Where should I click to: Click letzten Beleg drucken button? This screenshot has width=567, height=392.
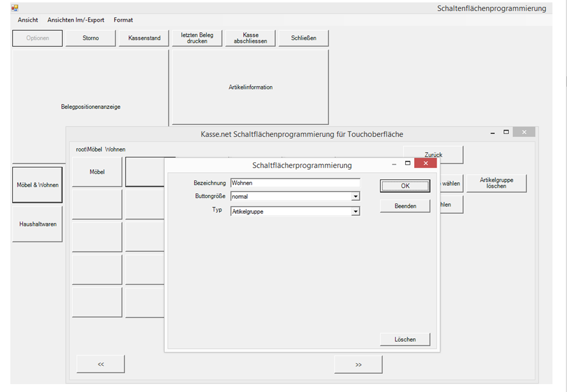click(x=197, y=38)
